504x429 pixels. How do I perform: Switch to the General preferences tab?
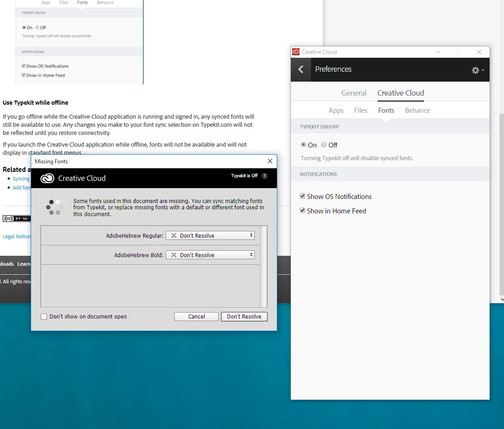click(x=354, y=93)
